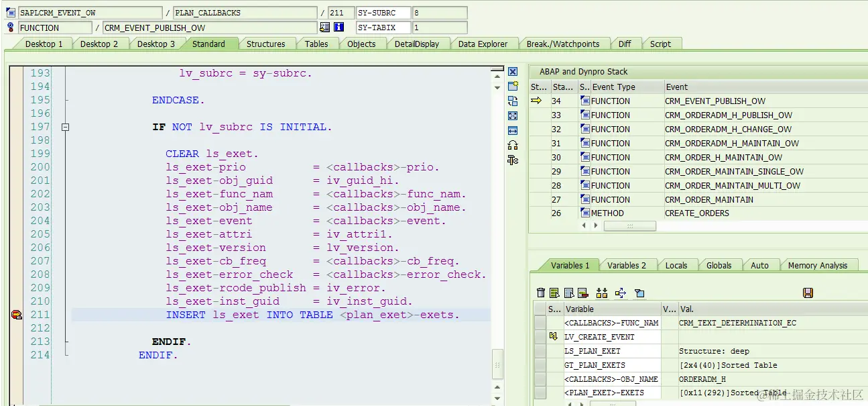
Task: Switch to the Desktop 3 tab
Action: point(156,44)
